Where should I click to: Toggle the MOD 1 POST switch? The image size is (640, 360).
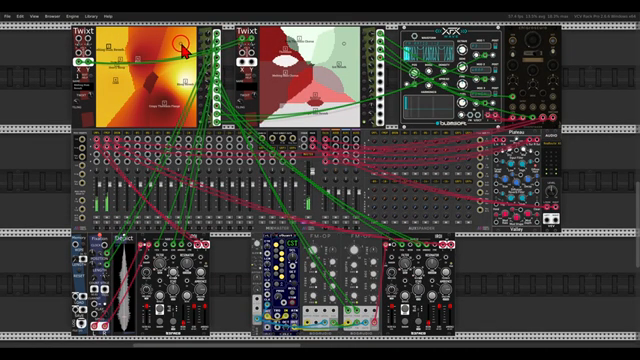click(495, 47)
